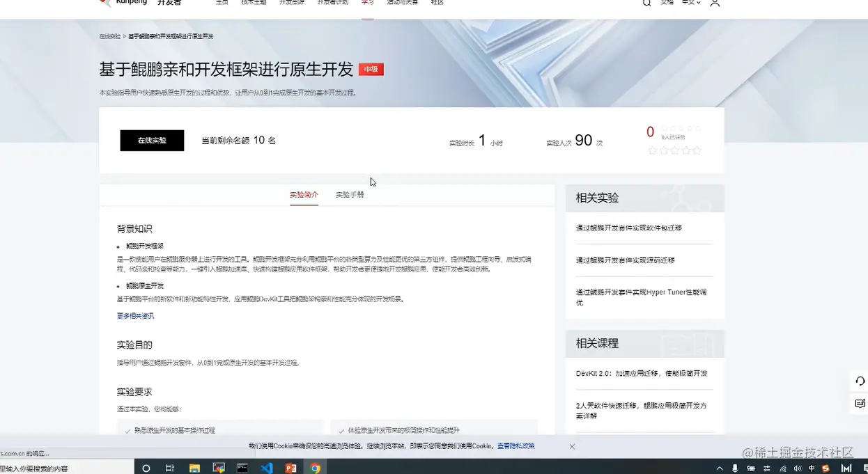
Task: Open PowerPoint from the taskbar
Action: [291, 468]
